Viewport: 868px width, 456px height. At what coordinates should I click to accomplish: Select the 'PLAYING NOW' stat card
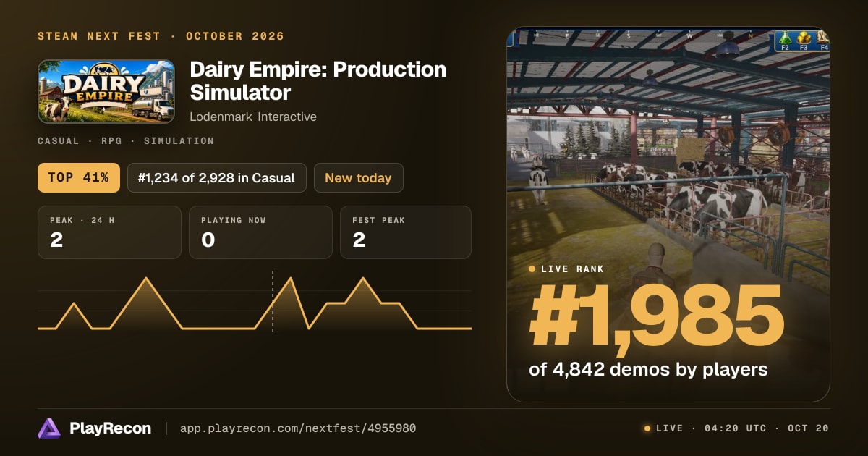click(x=260, y=232)
